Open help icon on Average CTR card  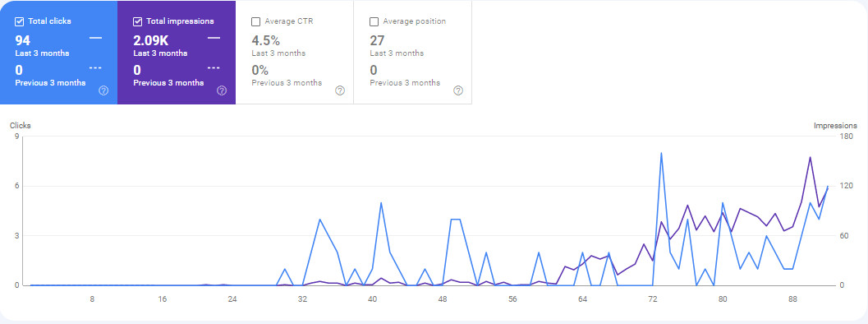[340, 90]
